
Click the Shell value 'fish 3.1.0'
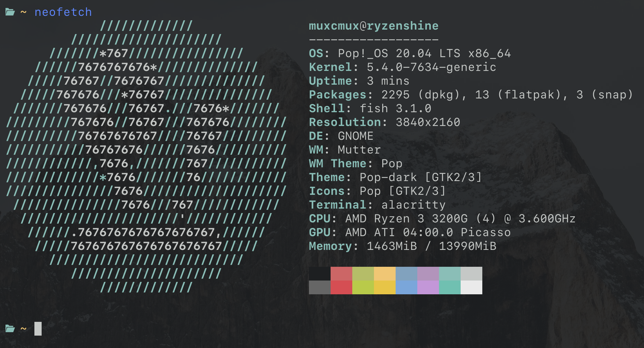[395, 108]
